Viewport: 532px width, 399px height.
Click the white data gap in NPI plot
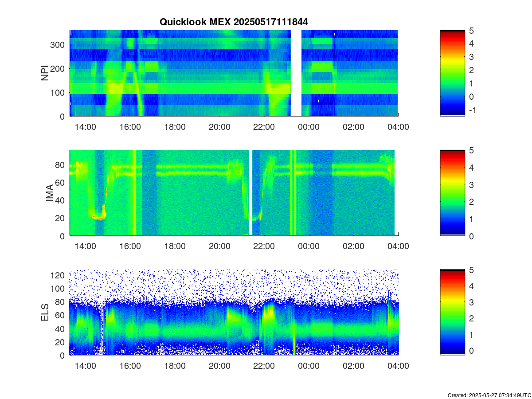pos(297,73)
